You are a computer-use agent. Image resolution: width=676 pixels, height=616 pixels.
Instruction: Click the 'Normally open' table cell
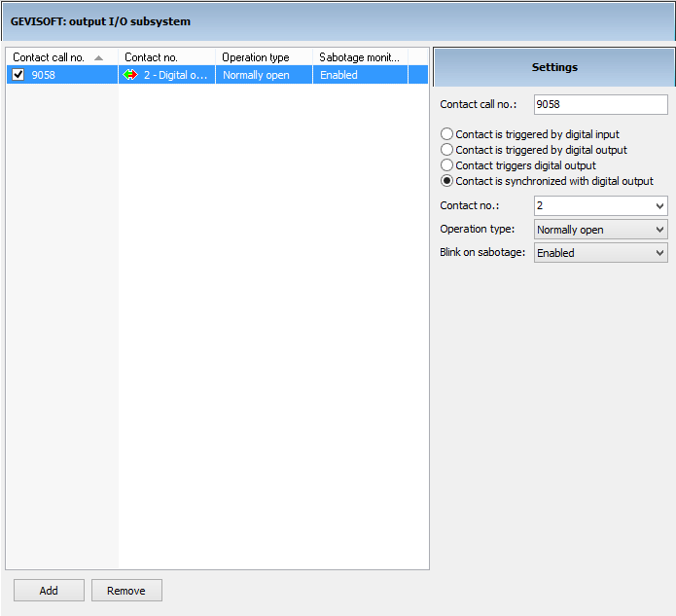point(264,75)
